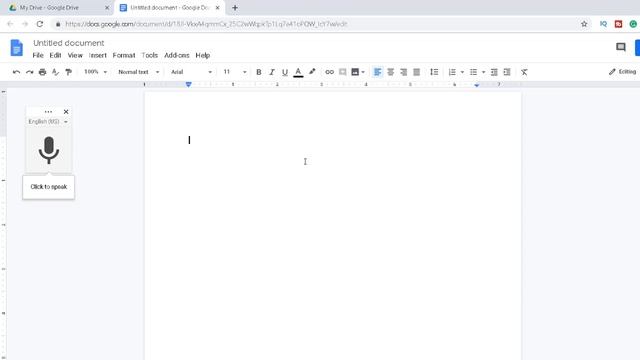
Task: Set right text alignment
Action: [404, 72]
